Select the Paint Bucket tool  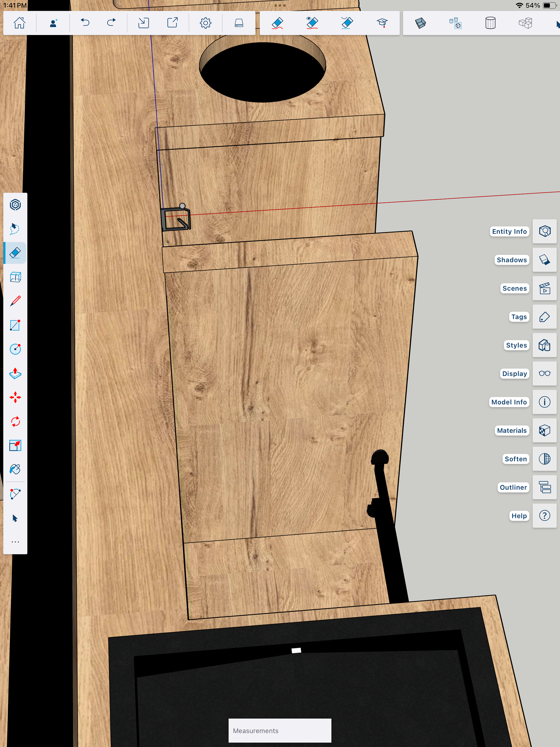(15, 469)
